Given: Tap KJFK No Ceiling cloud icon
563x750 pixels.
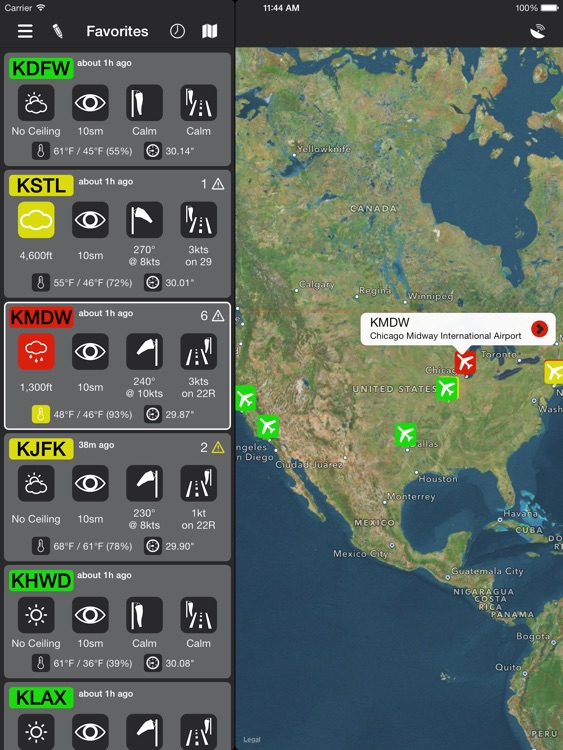Looking at the screenshot, I should click(36, 483).
